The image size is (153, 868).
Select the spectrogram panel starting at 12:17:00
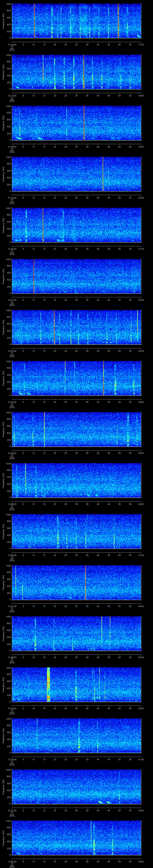click(x=76, y=72)
